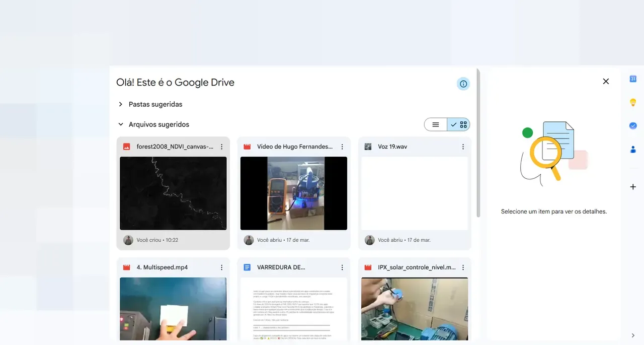Click user avatar under Voz 19.wav card
Viewport: 644px width, 345px height.
[x=370, y=240]
